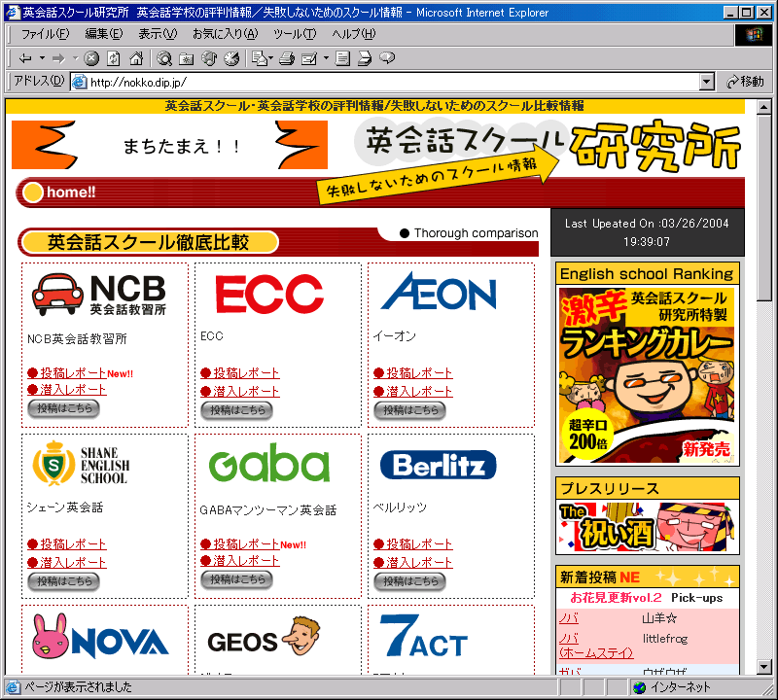The height and width of the screenshot is (700, 778).
Task: Click the document icon after Edit dropdown
Action: click(x=342, y=58)
